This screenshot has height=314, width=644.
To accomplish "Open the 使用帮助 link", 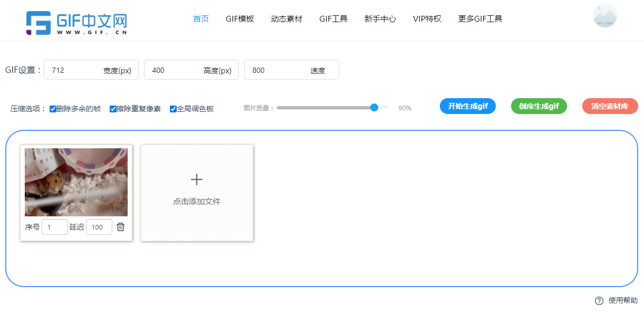I will (623, 301).
